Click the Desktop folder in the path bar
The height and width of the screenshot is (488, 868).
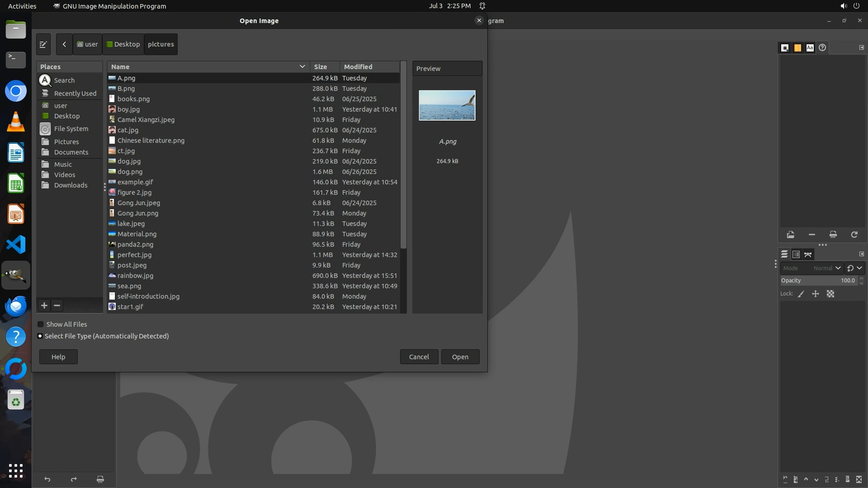point(123,44)
